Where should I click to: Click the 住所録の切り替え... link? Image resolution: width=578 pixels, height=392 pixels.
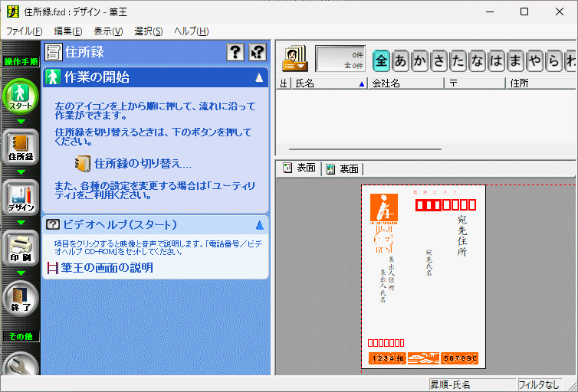click(x=143, y=163)
